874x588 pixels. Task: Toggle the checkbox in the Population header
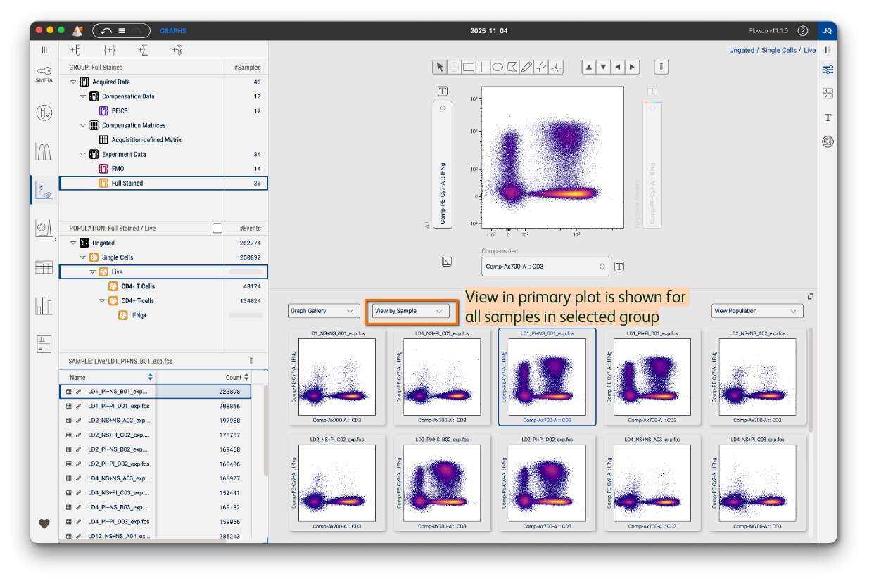[217, 229]
